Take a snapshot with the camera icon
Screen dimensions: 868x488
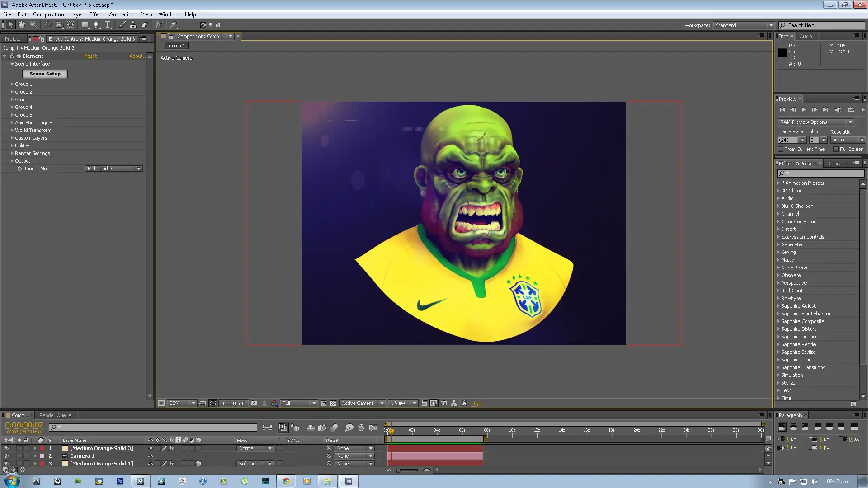coord(255,404)
